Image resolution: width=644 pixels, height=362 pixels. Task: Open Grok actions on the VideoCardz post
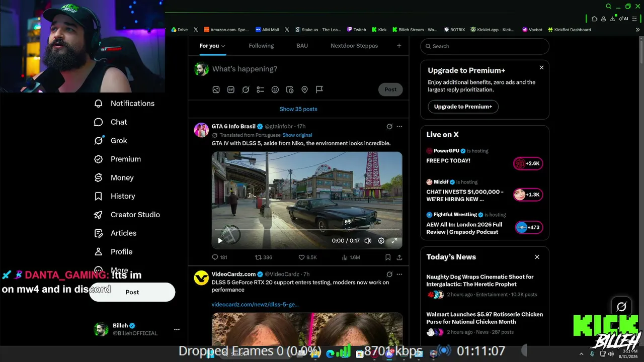click(x=389, y=275)
